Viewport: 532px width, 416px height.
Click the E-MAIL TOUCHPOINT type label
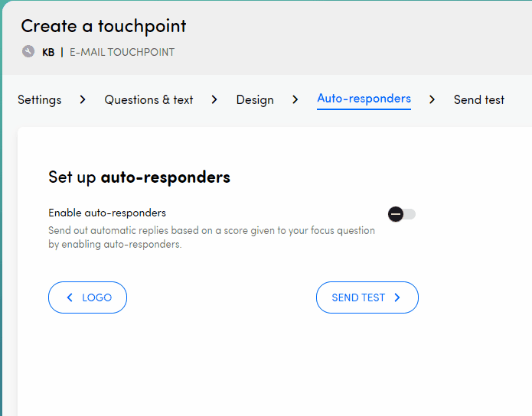(x=122, y=52)
